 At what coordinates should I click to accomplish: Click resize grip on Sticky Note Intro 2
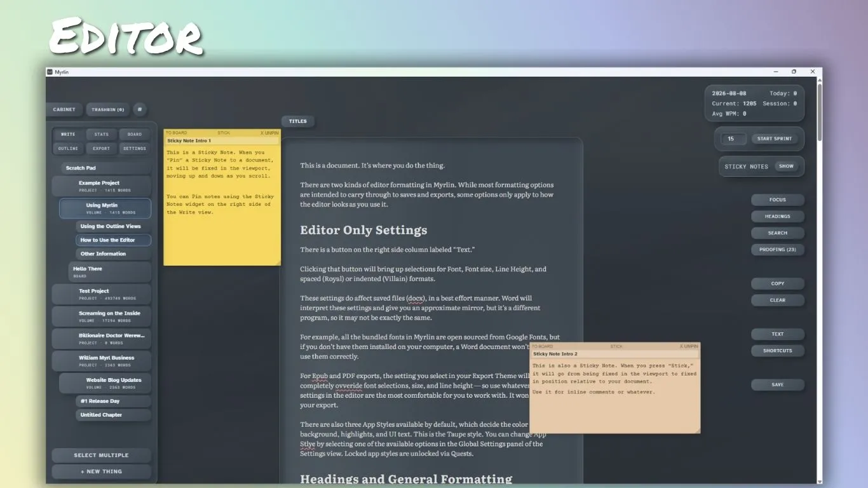tap(698, 431)
